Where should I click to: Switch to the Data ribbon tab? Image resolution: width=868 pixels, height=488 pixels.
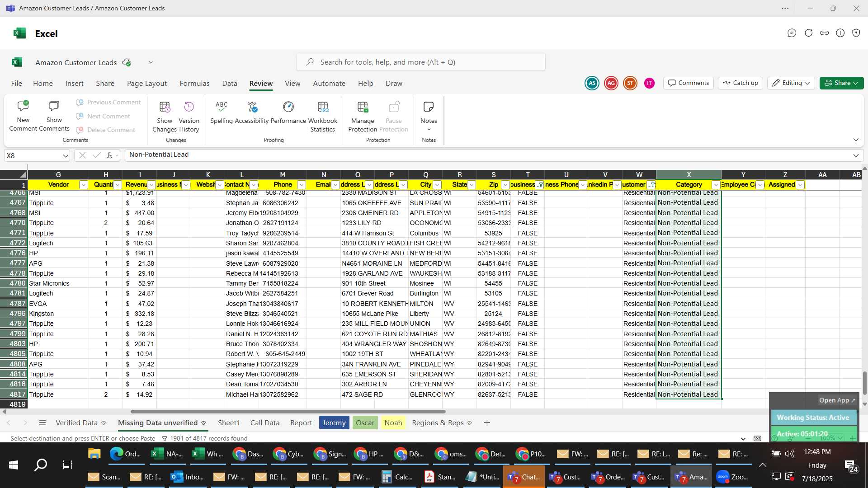(230, 84)
